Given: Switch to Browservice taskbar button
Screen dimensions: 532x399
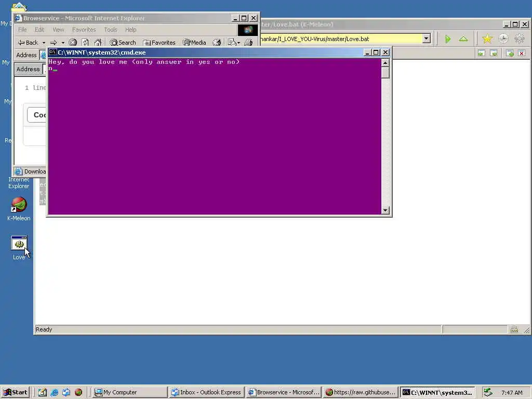Looking at the screenshot, I should tap(284, 392).
